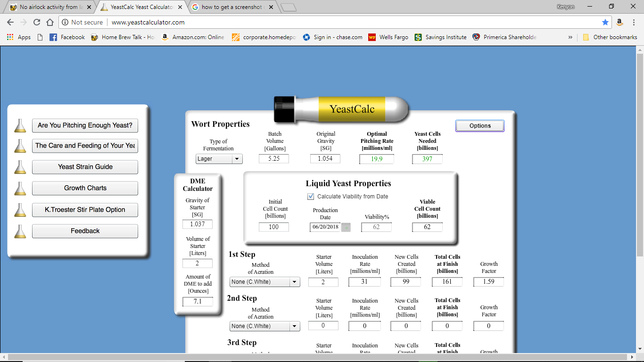Image resolution: width=644 pixels, height=362 pixels.
Task: Click the flask icon beside Are You Pitching Enough Yeast
Action: pyautogui.click(x=20, y=125)
